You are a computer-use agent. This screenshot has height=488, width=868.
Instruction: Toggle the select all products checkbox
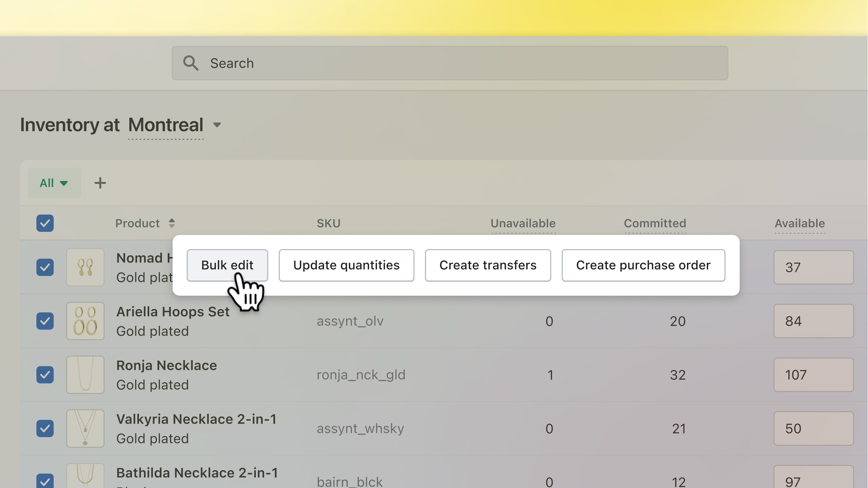pos(45,223)
